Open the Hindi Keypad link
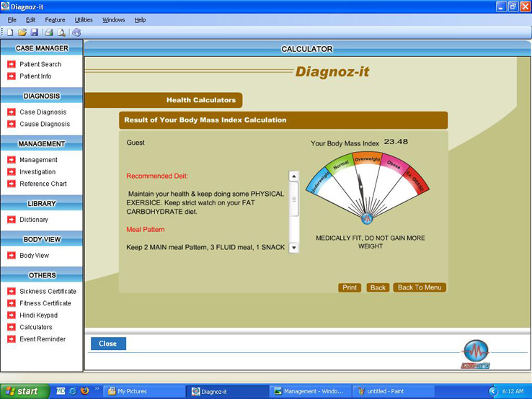The width and height of the screenshot is (532, 399). 38,315
